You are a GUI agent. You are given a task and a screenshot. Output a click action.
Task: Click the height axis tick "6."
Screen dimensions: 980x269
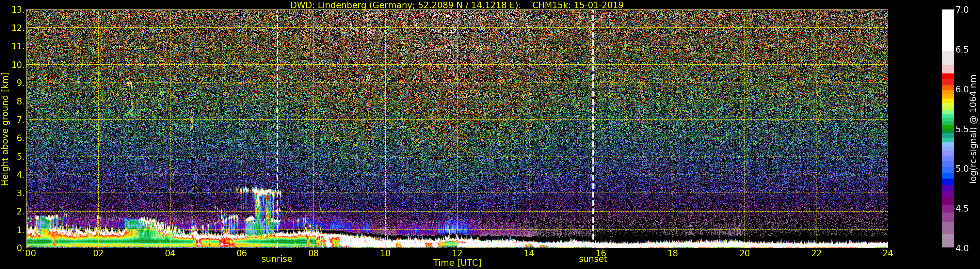20,138
